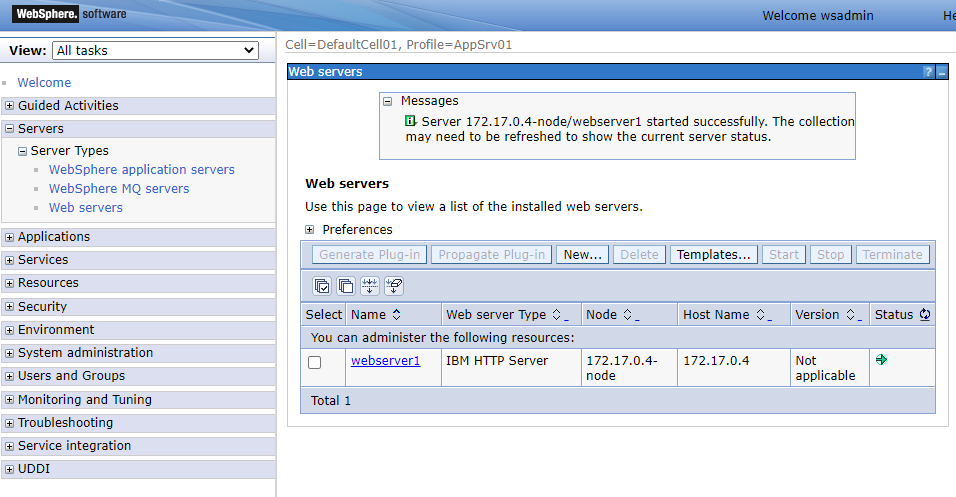
Task: Collapse the Messages section
Action: (x=387, y=101)
